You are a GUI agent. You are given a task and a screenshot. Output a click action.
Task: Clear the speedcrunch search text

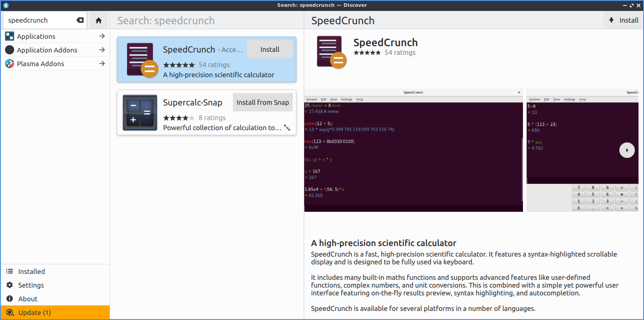pyautogui.click(x=80, y=20)
